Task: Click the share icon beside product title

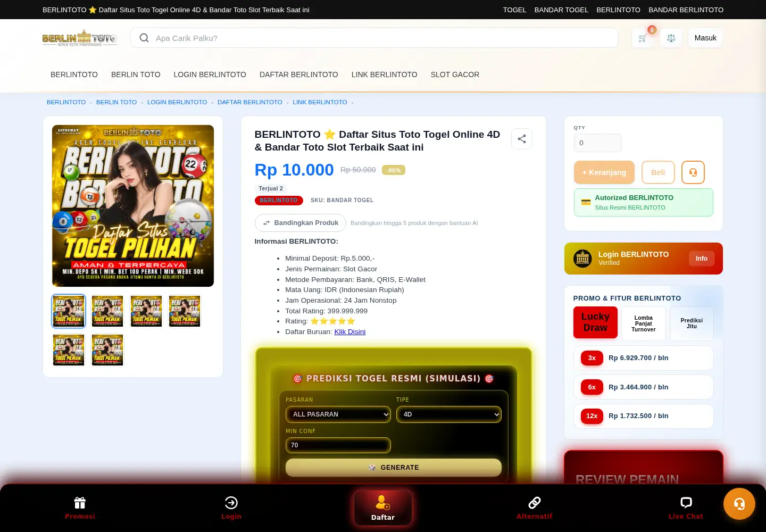Action: click(522, 139)
